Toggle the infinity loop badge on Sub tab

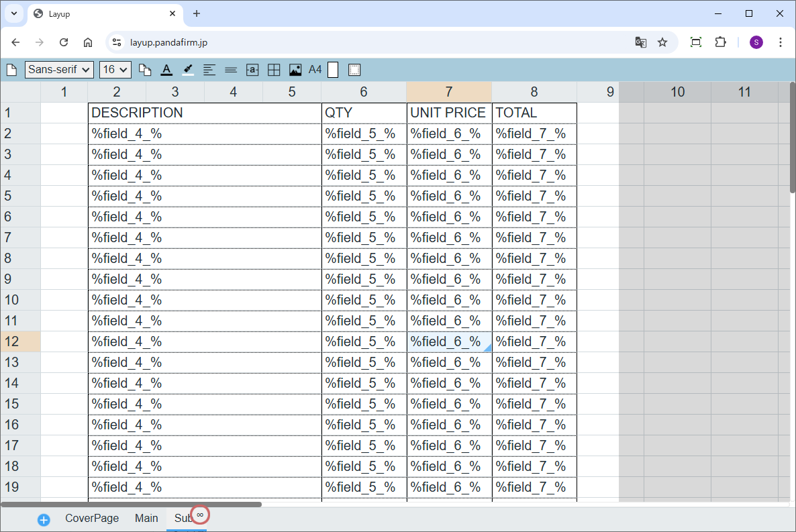coord(200,515)
